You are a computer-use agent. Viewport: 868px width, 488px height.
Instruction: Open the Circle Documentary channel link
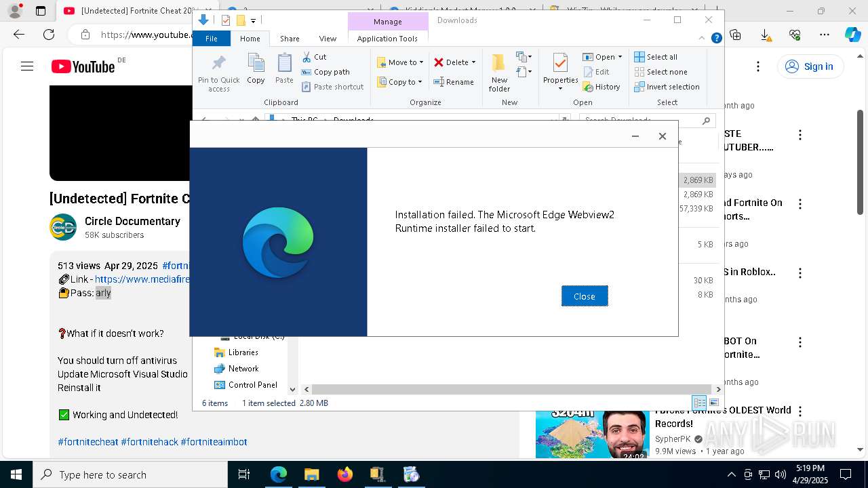[x=132, y=222]
